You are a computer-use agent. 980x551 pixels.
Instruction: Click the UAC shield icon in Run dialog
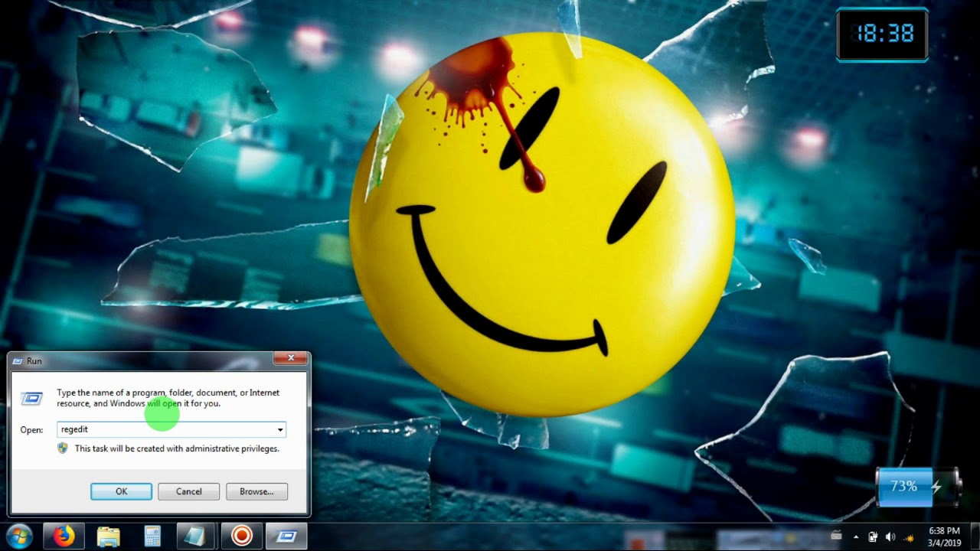click(x=63, y=448)
